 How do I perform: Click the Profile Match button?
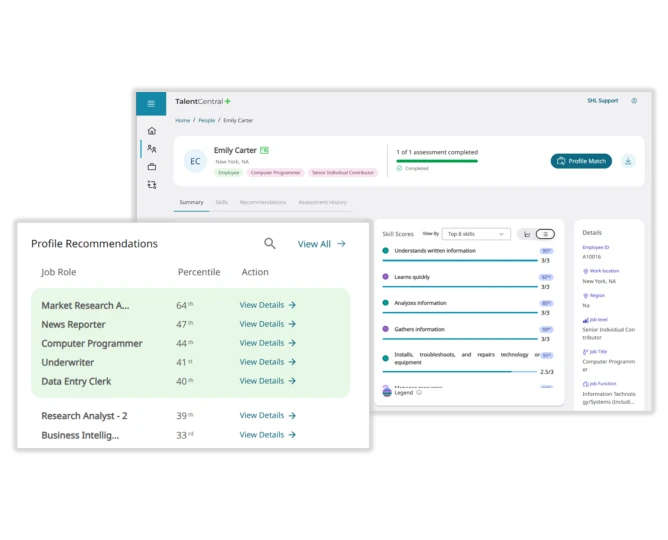(580, 161)
